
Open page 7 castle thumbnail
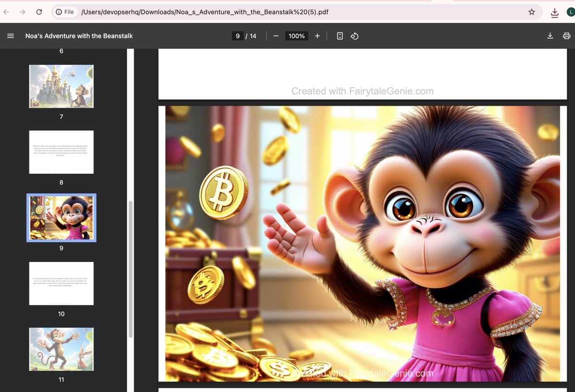coord(61,86)
